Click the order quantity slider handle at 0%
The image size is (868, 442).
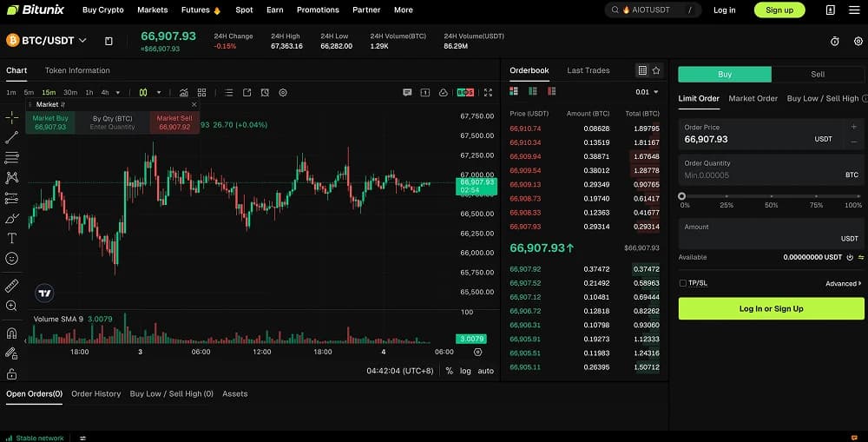681,196
